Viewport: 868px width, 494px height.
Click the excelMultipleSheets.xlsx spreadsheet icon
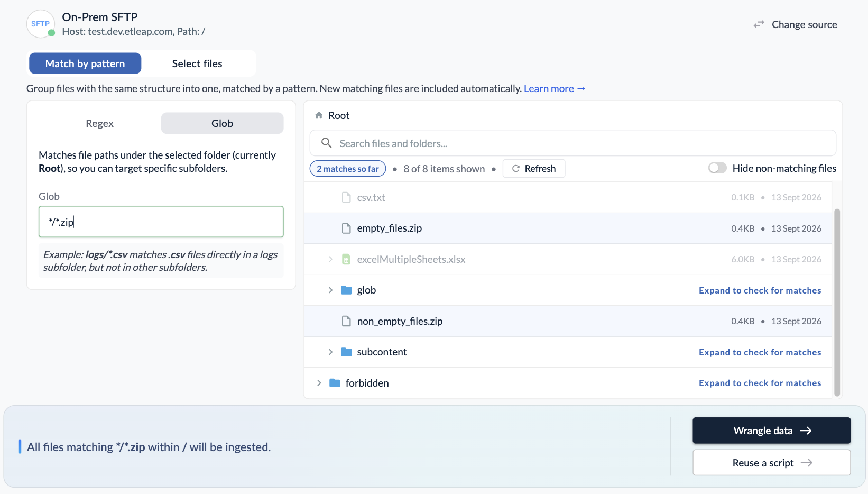point(346,259)
